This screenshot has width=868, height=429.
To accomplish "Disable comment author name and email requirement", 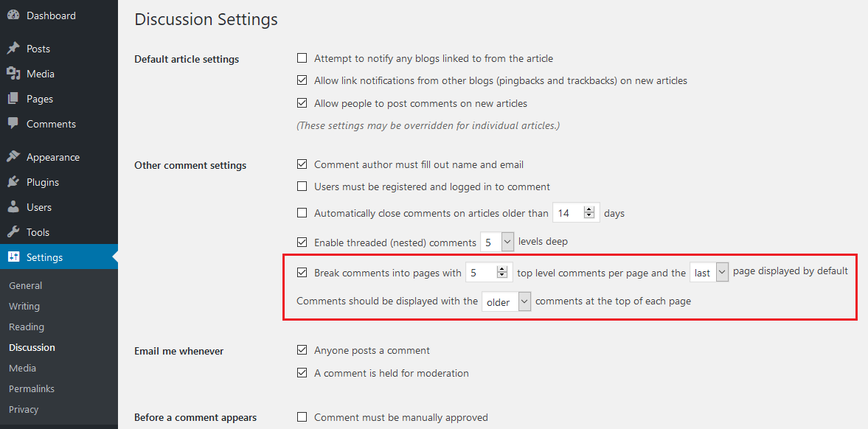I will [302, 164].
